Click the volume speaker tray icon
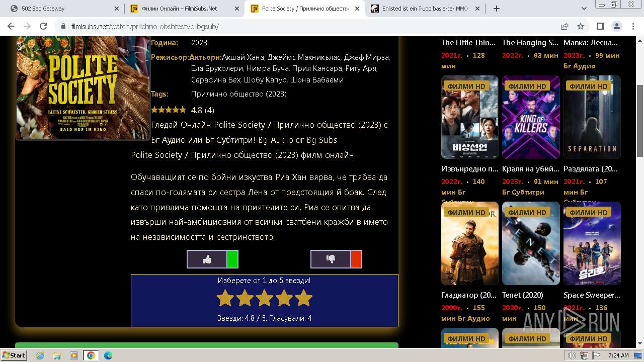Viewport: 644px width, 362px height. click(x=572, y=355)
